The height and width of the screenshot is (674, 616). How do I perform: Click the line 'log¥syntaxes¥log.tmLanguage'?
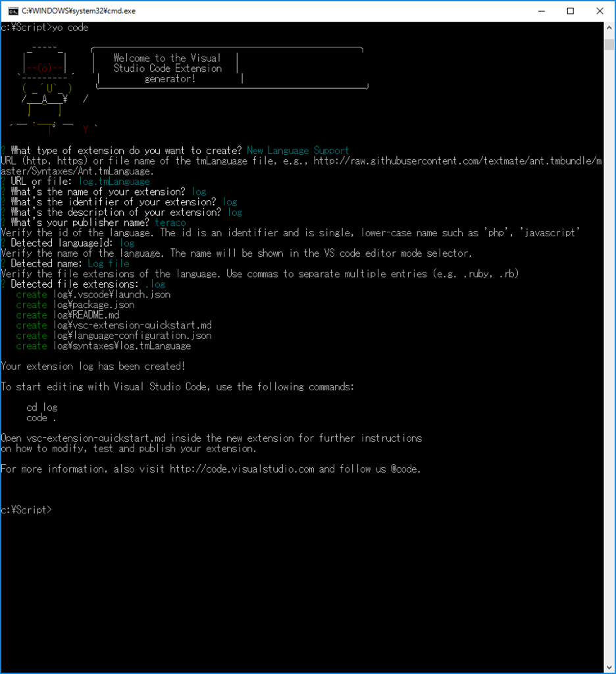[122, 346]
